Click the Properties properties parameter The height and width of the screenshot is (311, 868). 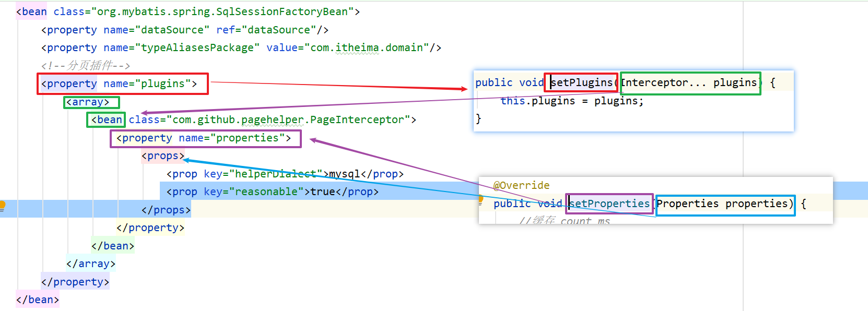[722, 204]
